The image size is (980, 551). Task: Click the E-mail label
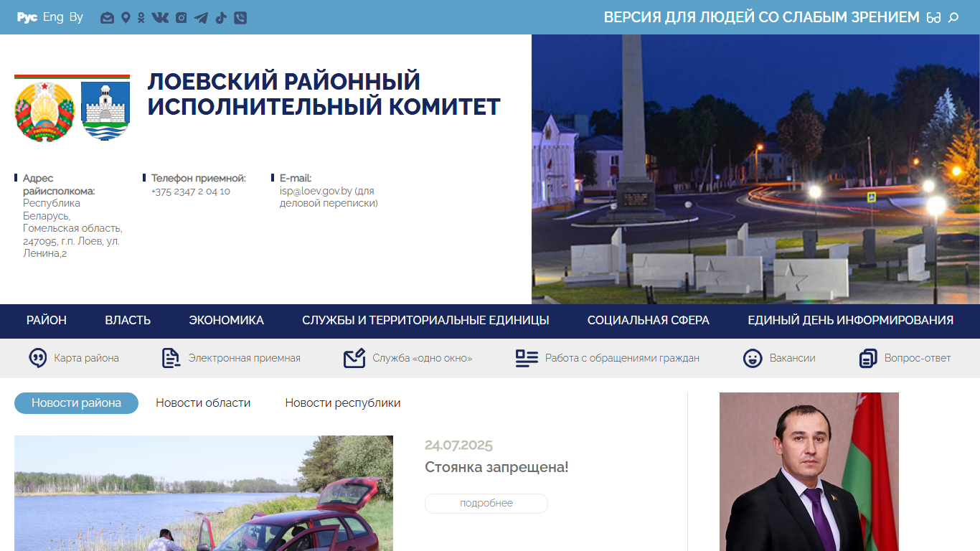(x=296, y=178)
